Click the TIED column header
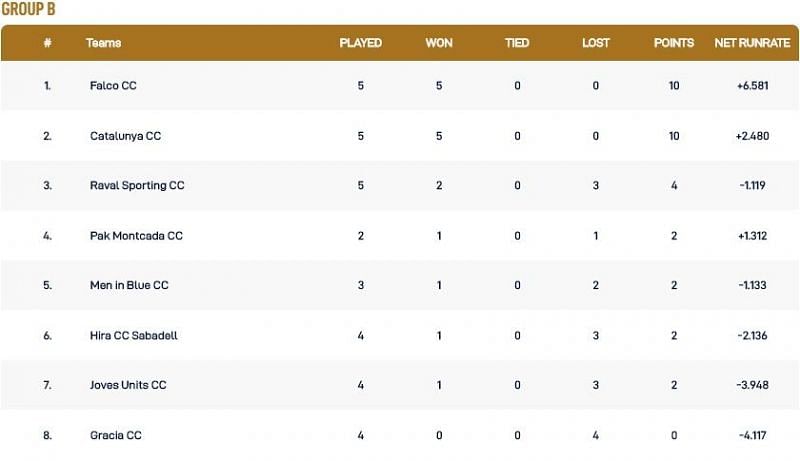800x461 pixels. click(x=518, y=43)
